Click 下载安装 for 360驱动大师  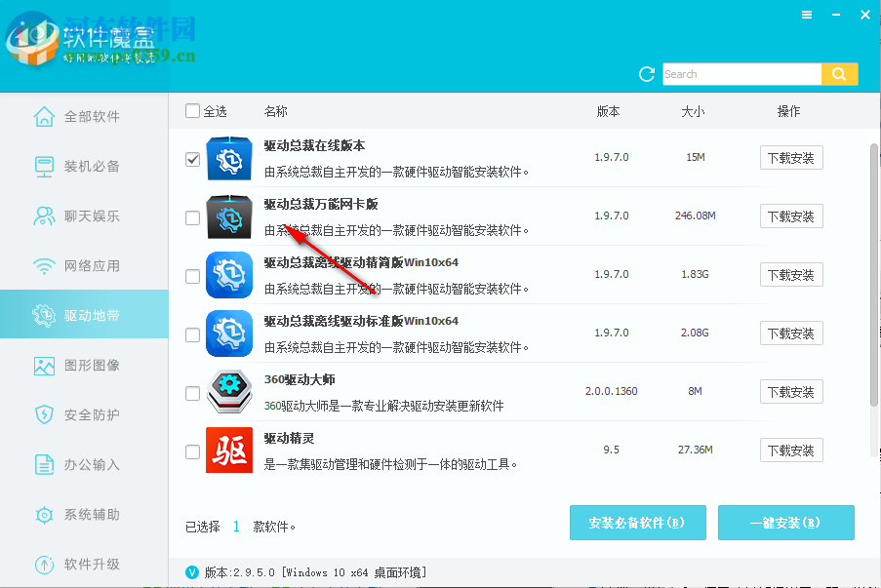pyautogui.click(x=791, y=391)
